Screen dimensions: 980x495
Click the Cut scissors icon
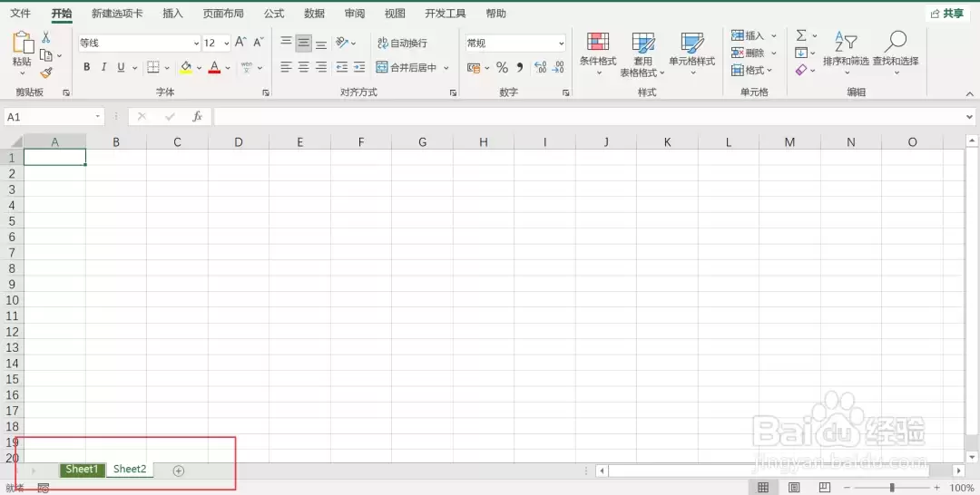click(45, 37)
